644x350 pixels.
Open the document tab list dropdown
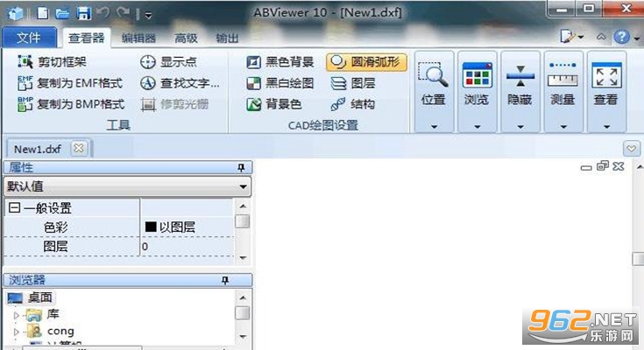[x=631, y=148]
